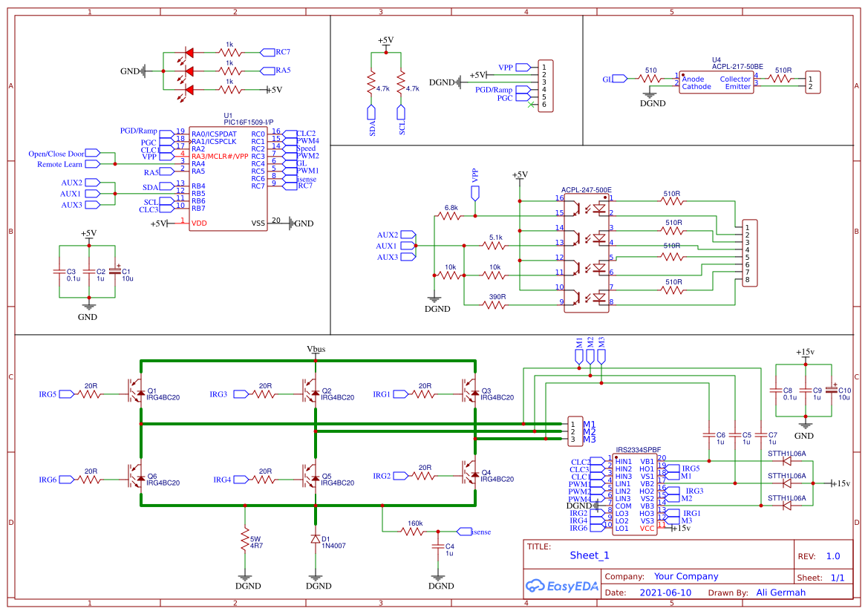Click the EasyEDA logo in the title block
The height and width of the screenshot is (614, 868).
tap(561, 587)
